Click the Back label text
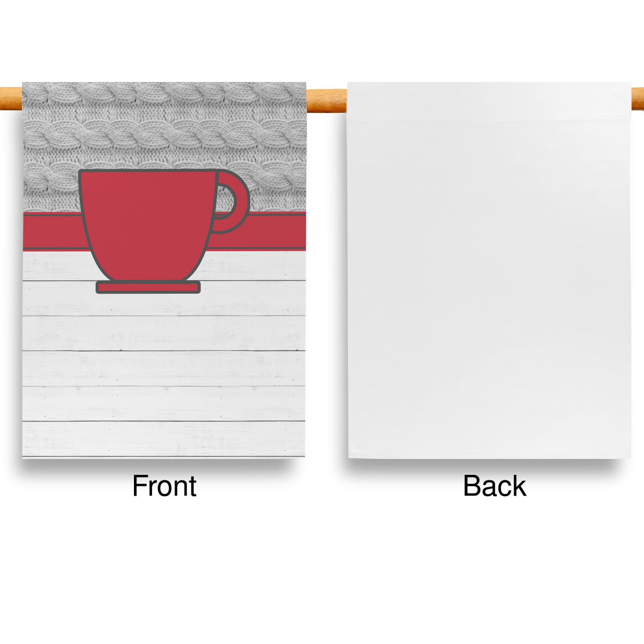 click(495, 486)
